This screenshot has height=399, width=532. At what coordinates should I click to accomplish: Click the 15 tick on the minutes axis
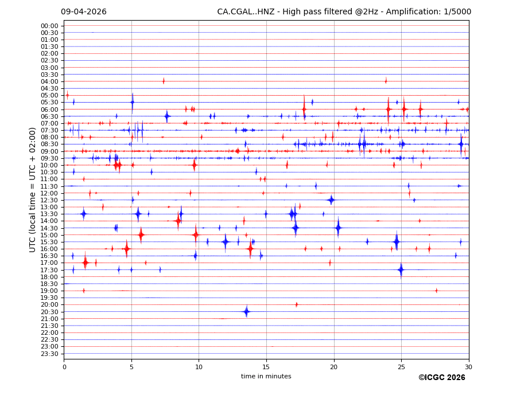point(266,367)
